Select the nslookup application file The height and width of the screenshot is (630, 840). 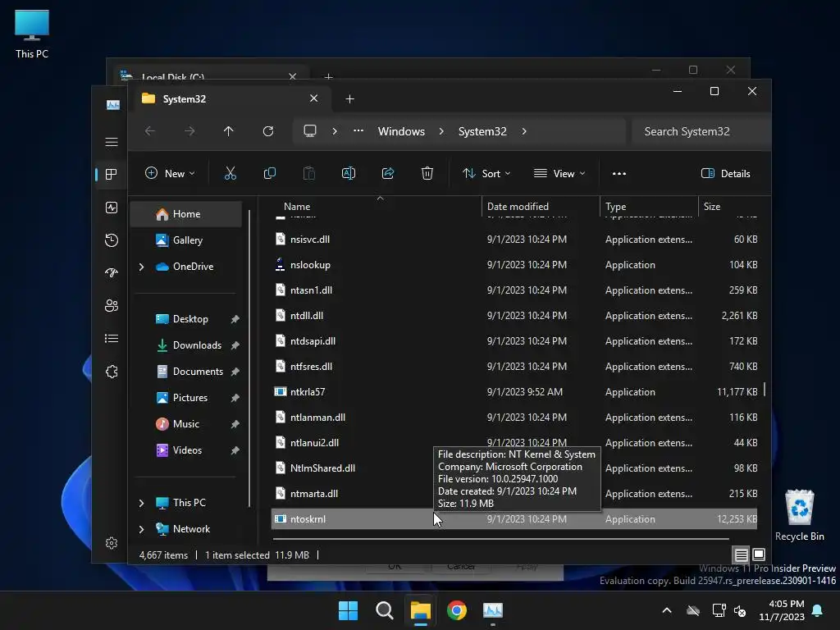click(514, 265)
